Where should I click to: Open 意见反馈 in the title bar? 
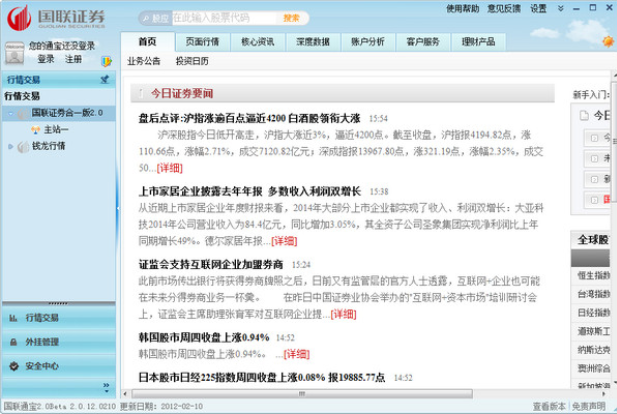tap(504, 9)
